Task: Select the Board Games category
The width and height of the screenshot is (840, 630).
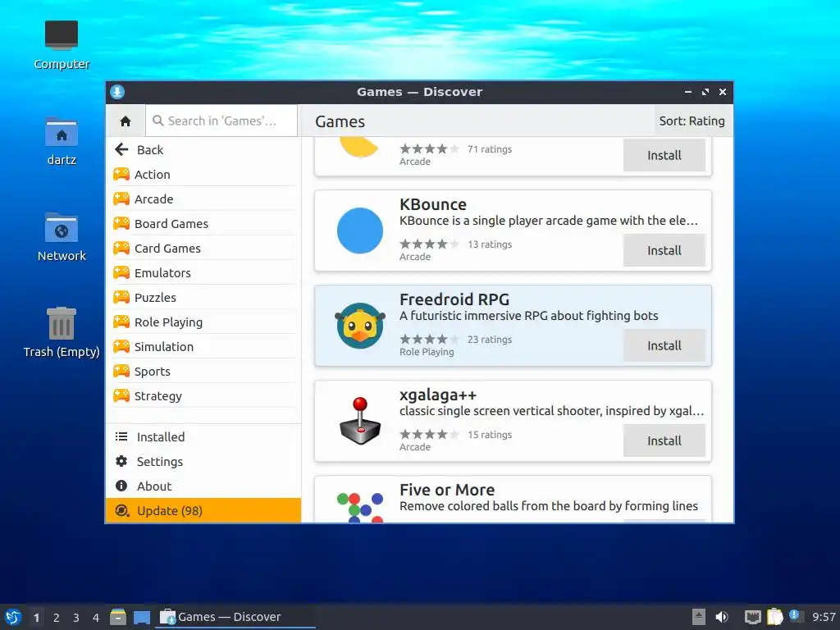Action: [x=203, y=223]
